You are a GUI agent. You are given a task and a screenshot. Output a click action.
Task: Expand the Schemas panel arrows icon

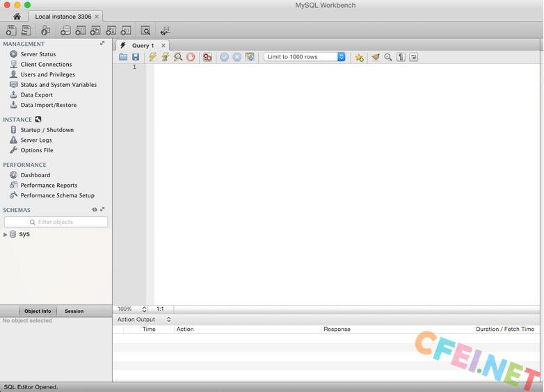pos(102,209)
